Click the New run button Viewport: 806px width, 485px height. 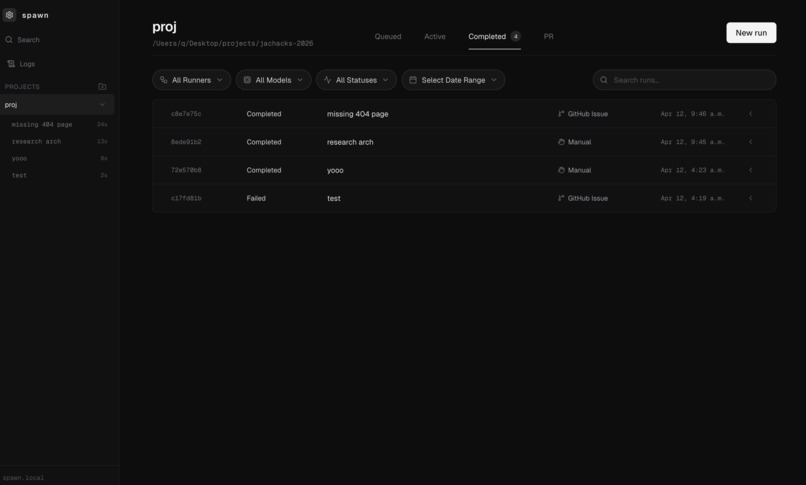click(x=751, y=32)
